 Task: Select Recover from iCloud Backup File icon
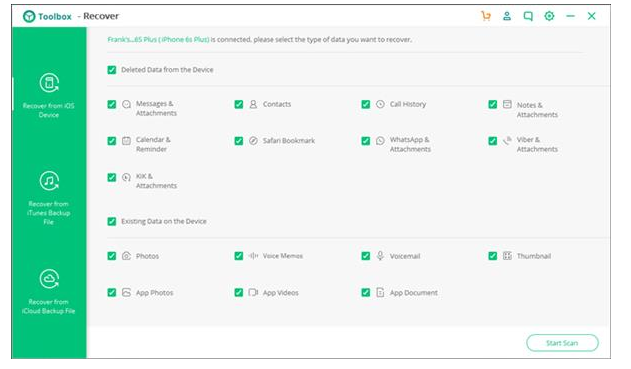click(49, 278)
